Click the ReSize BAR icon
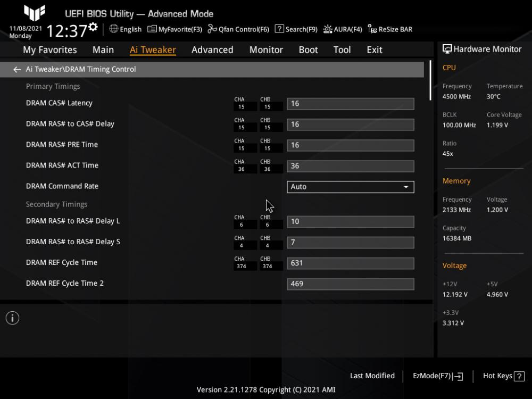Screen dimensions: 532x399 (x=372, y=29)
